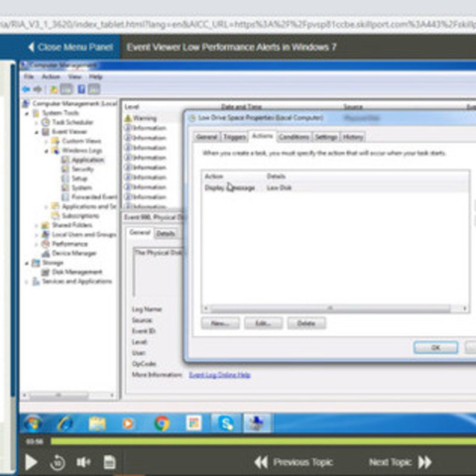The image size is (476, 476).
Task: Rewind the video 10 seconds
Action: pyautogui.click(x=57, y=462)
